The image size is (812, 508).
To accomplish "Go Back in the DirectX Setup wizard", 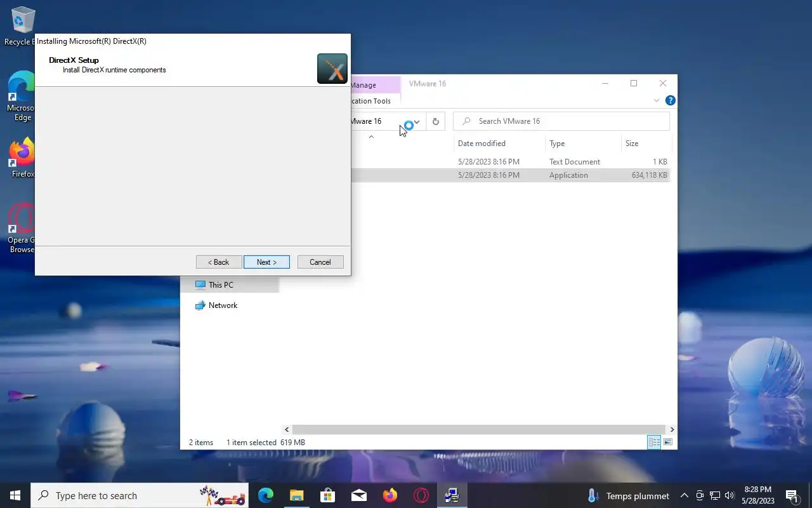I will [x=219, y=262].
